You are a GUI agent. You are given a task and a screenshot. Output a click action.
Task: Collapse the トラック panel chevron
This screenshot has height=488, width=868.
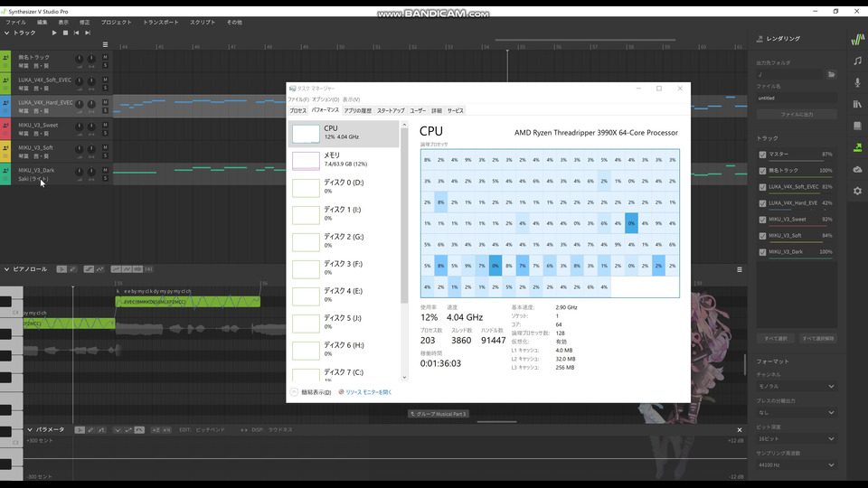point(7,33)
